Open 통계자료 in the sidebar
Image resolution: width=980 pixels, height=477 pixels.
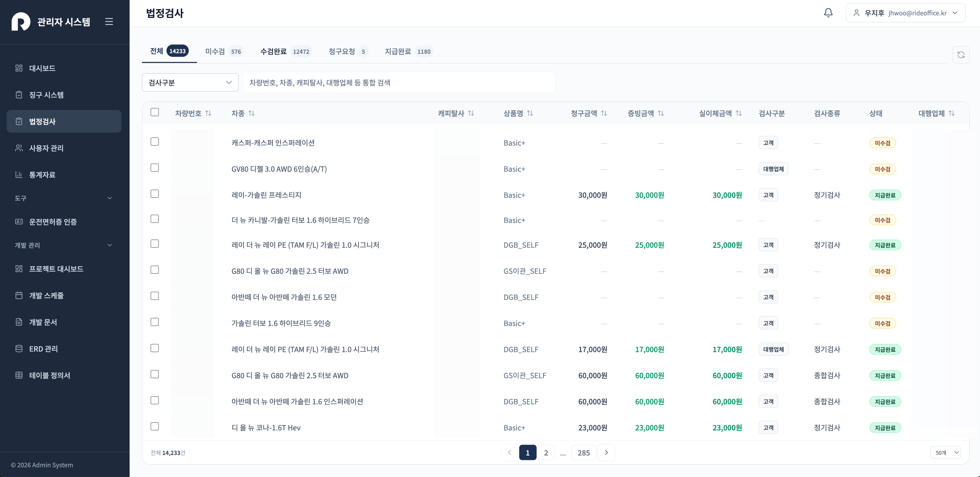tap(64, 175)
